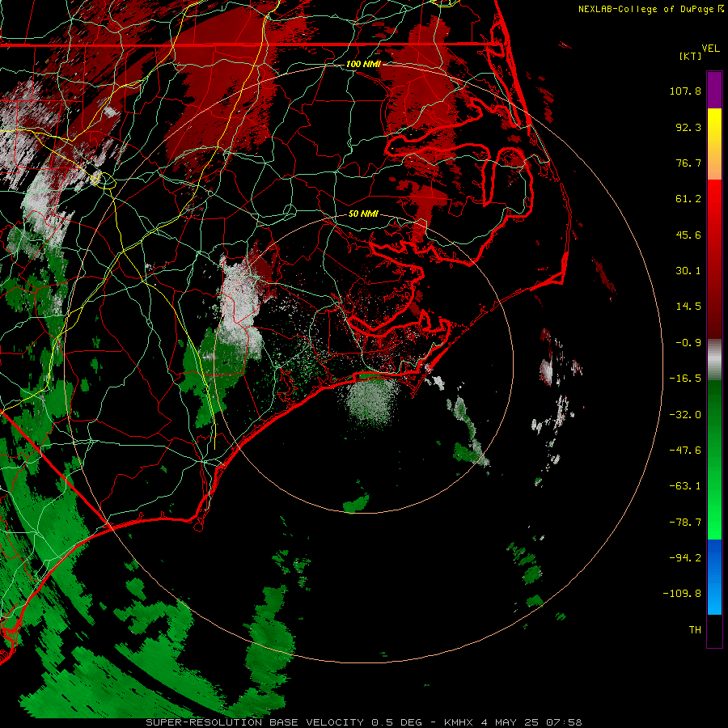Click the KMHX station identifier in caption

pos(459,722)
